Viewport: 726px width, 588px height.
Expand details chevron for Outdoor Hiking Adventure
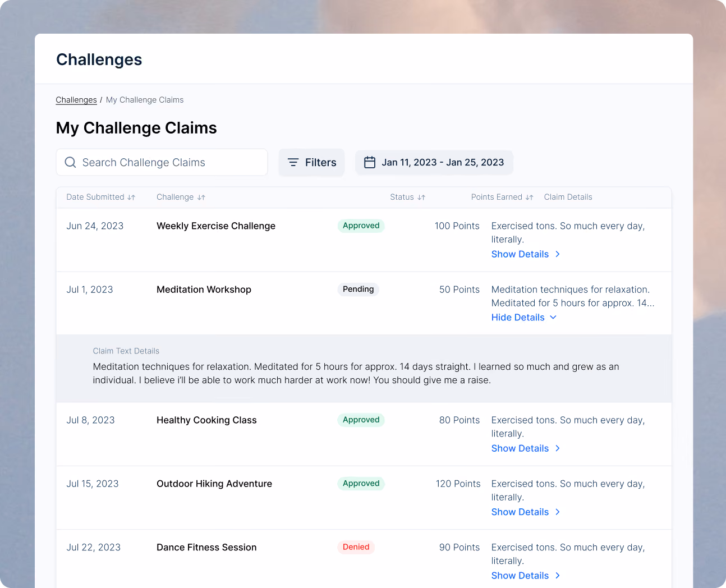pyautogui.click(x=558, y=512)
